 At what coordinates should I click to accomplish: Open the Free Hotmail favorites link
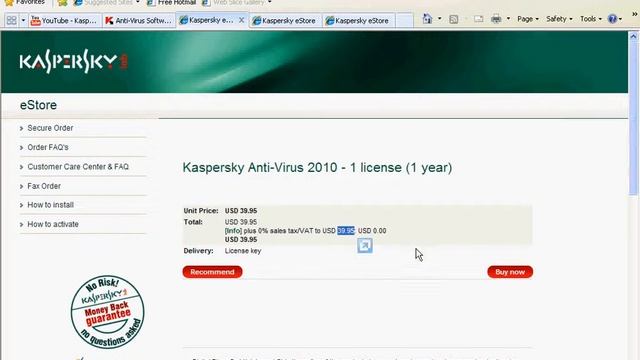(172, 2)
